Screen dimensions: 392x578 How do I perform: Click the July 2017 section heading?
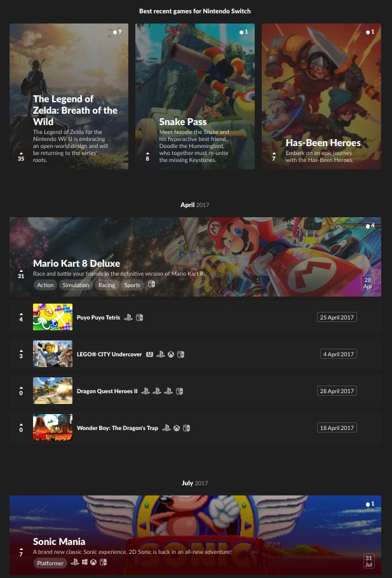click(194, 483)
